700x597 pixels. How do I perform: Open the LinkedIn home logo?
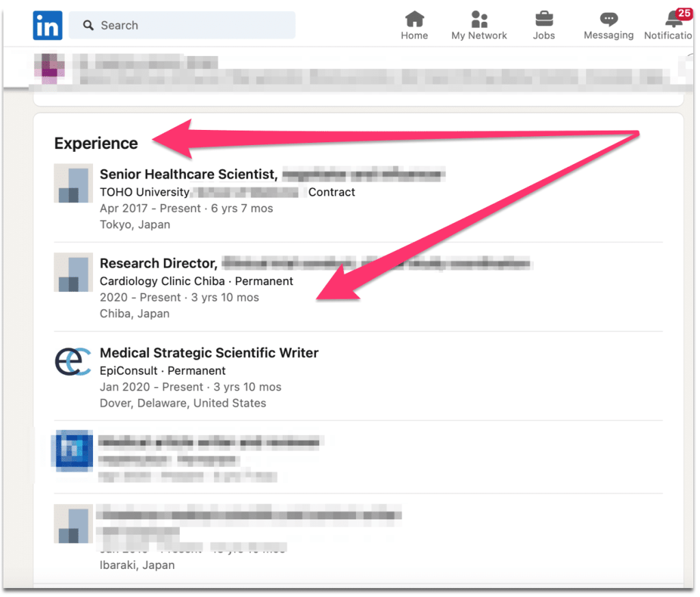[x=47, y=25]
